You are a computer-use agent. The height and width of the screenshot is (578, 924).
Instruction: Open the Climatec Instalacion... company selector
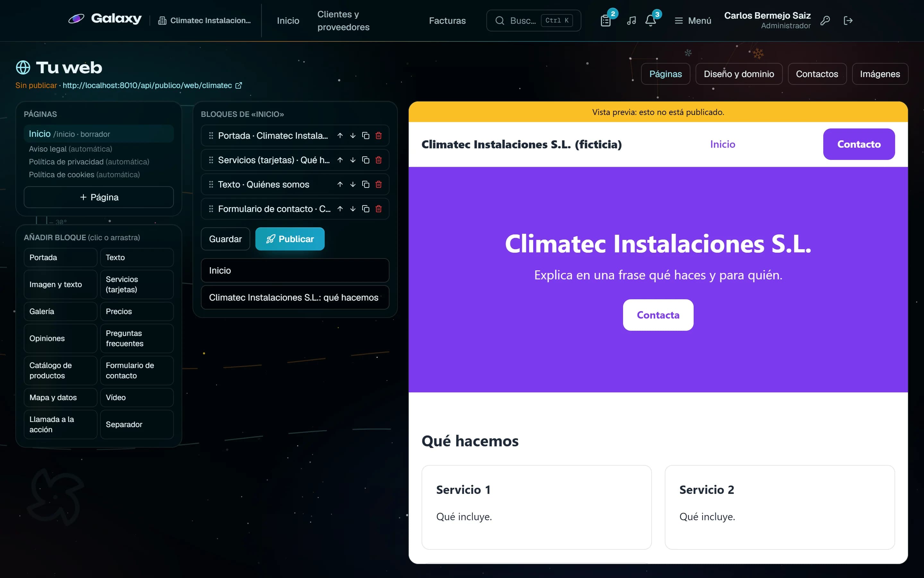pyautogui.click(x=205, y=21)
